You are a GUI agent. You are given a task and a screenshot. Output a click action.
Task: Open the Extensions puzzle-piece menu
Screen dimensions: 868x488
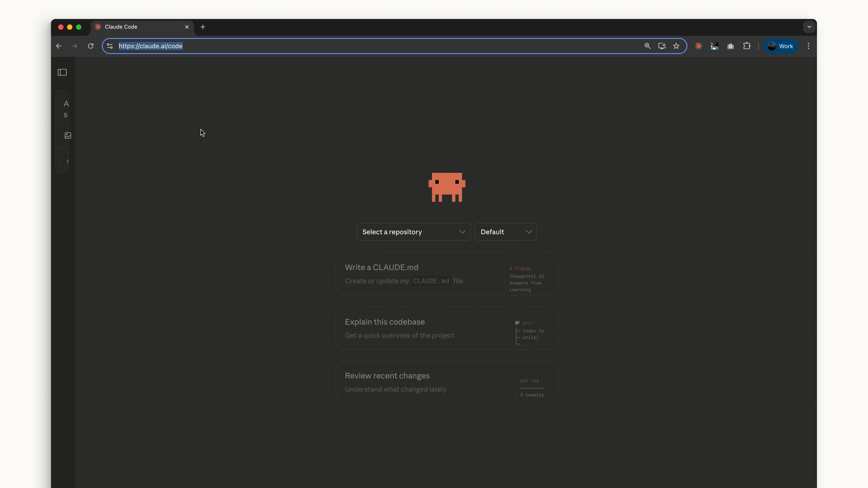tap(747, 46)
